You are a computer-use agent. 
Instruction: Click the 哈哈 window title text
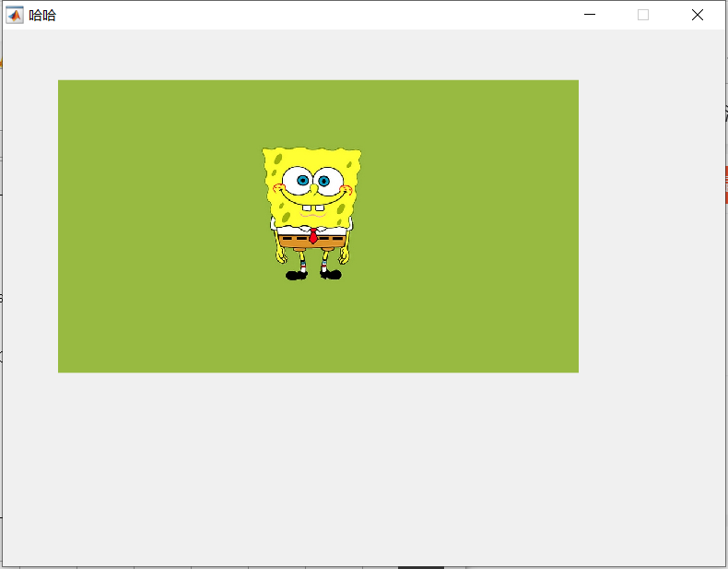click(x=42, y=16)
